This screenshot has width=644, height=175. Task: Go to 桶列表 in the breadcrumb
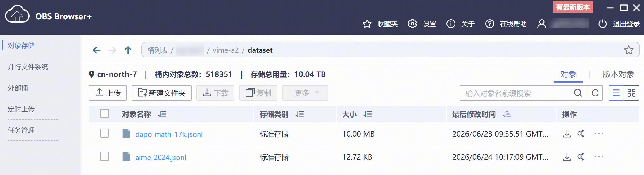pyautogui.click(x=158, y=50)
